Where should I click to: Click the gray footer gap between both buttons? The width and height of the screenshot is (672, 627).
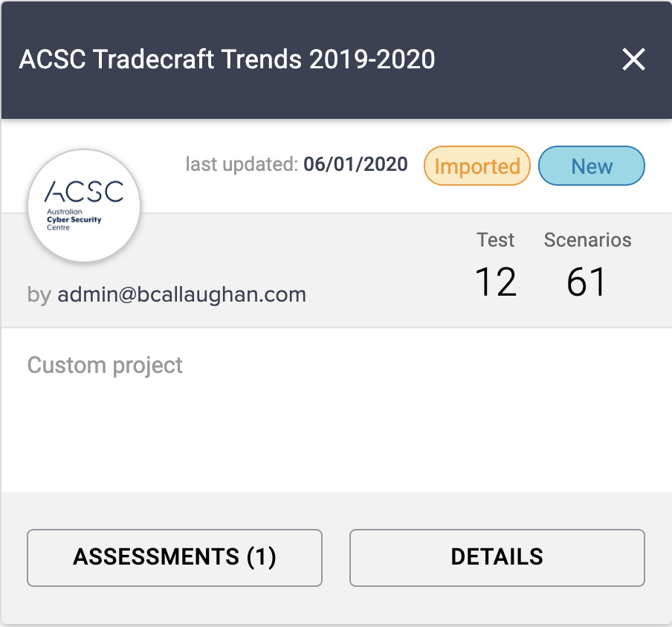336,557
